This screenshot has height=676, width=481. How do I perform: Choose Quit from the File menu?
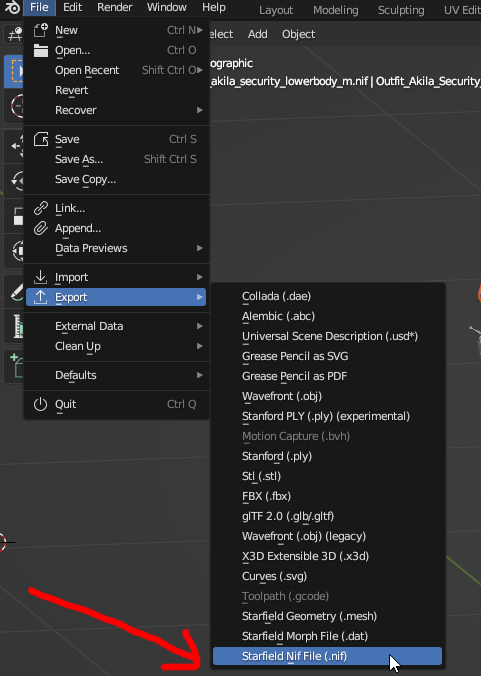click(116, 404)
